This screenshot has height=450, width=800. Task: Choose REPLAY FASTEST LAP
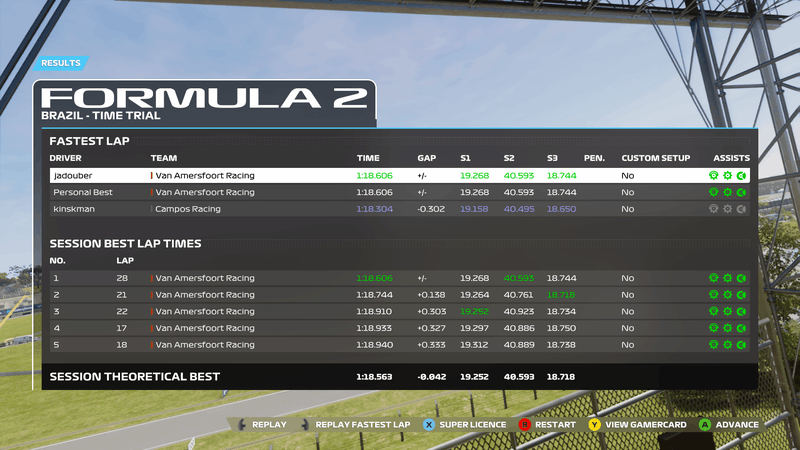355,424
